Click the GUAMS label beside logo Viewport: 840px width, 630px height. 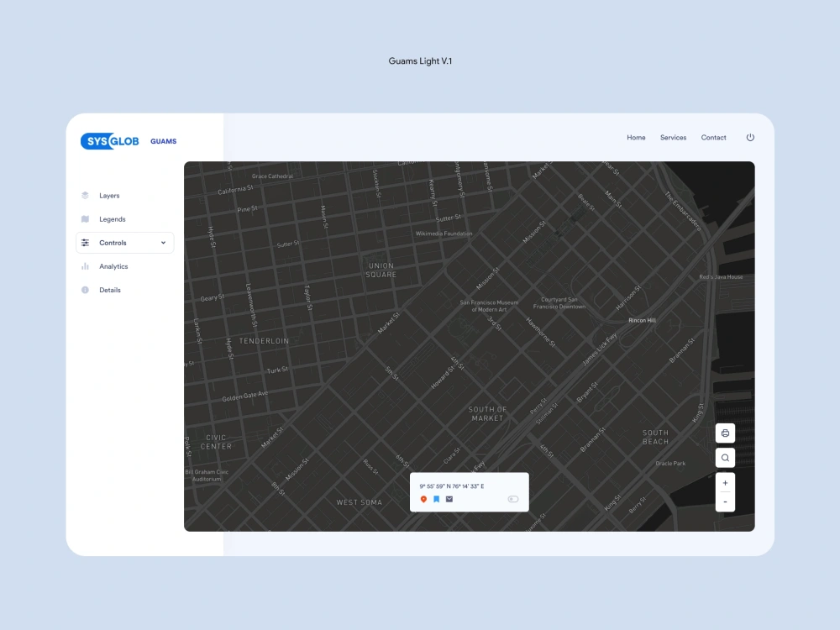pyautogui.click(x=164, y=141)
